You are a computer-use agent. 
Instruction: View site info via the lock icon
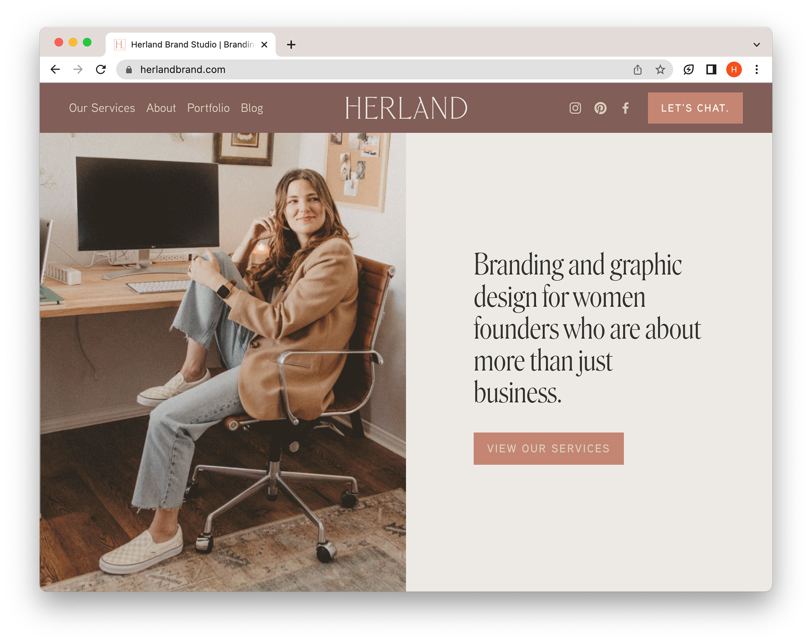(129, 69)
